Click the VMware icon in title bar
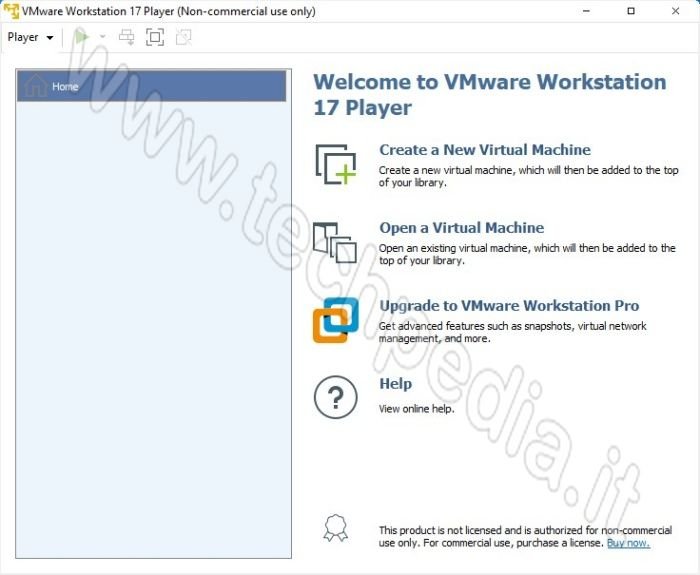700x575 pixels. tap(11, 11)
